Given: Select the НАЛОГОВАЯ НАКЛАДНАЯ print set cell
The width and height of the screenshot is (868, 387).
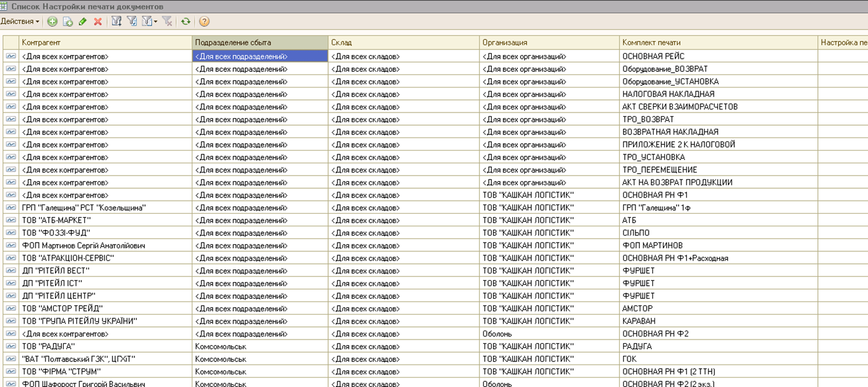Looking at the screenshot, I should click(x=719, y=94).
